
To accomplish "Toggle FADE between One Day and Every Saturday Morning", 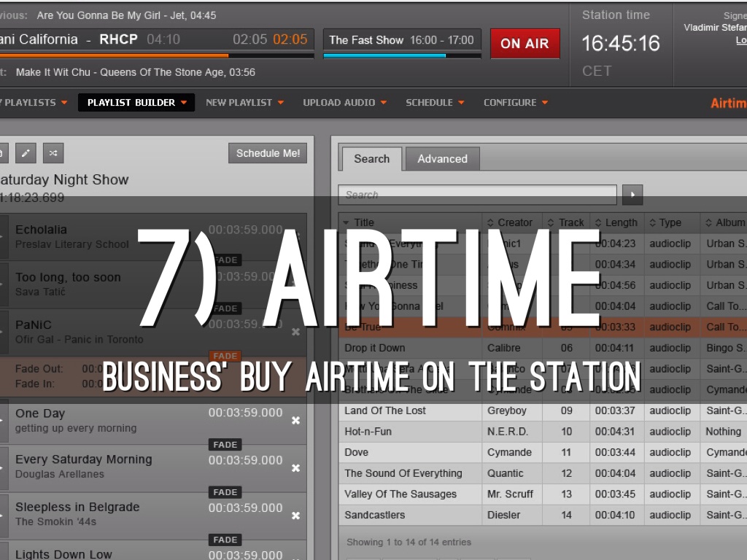I will click(225, 445).
